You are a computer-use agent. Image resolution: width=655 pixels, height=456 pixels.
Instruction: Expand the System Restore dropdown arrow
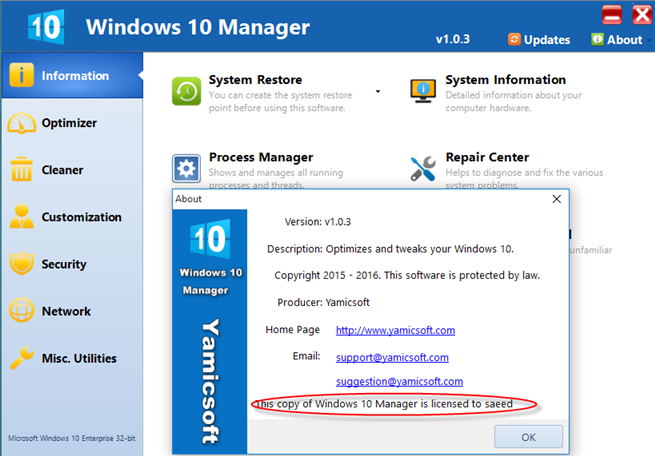pos(378,91)
